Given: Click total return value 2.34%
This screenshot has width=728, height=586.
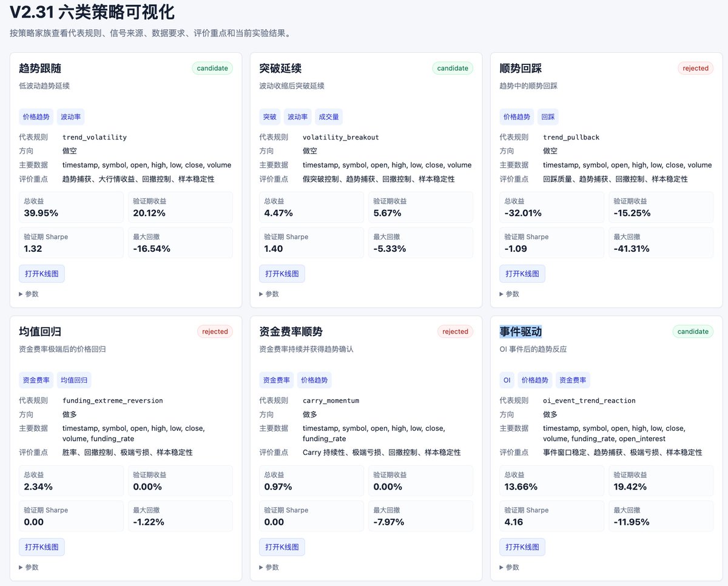Looking at the screenshot, I should (x=39, y=487).
